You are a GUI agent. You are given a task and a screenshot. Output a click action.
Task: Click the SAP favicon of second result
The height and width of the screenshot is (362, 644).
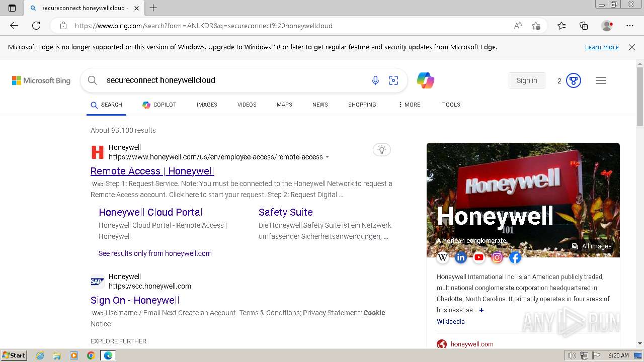pyautogui.click(x=98, y=282)
